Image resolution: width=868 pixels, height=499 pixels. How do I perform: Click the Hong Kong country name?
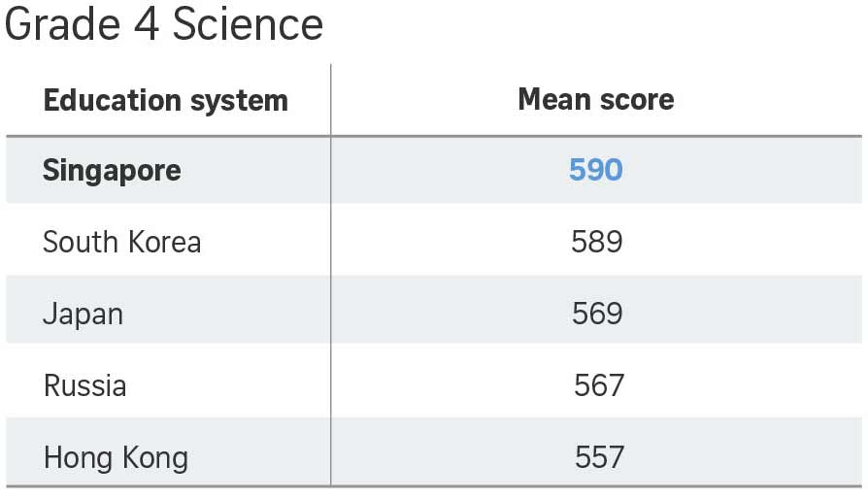[116, 457]
